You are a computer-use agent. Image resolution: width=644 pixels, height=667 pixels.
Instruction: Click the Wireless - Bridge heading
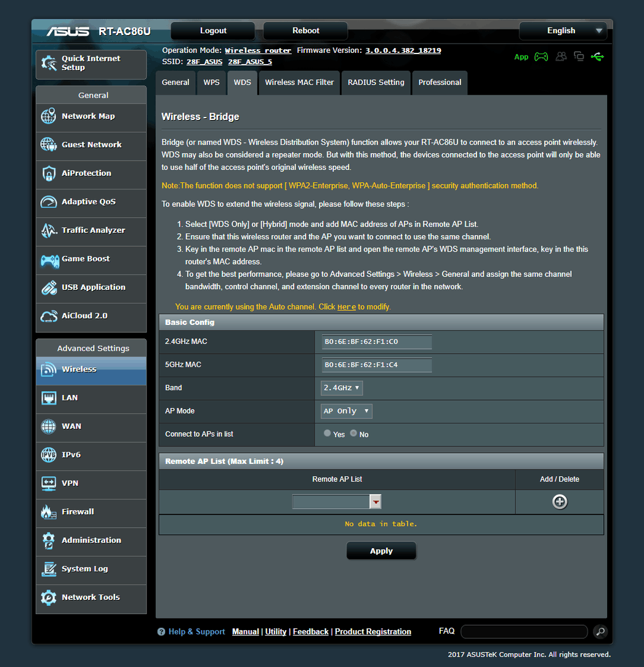(x=200, y=116)
